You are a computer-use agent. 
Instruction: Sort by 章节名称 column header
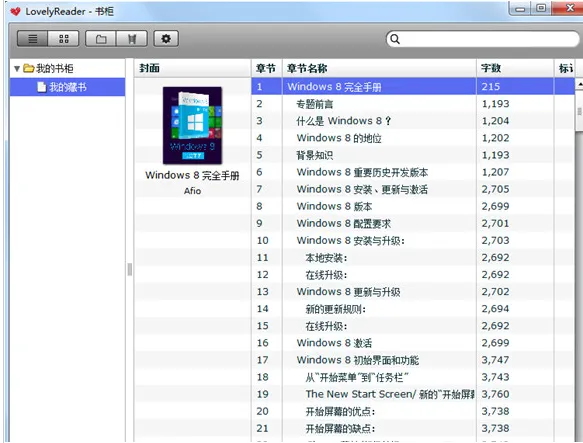(x=379, y=68)
